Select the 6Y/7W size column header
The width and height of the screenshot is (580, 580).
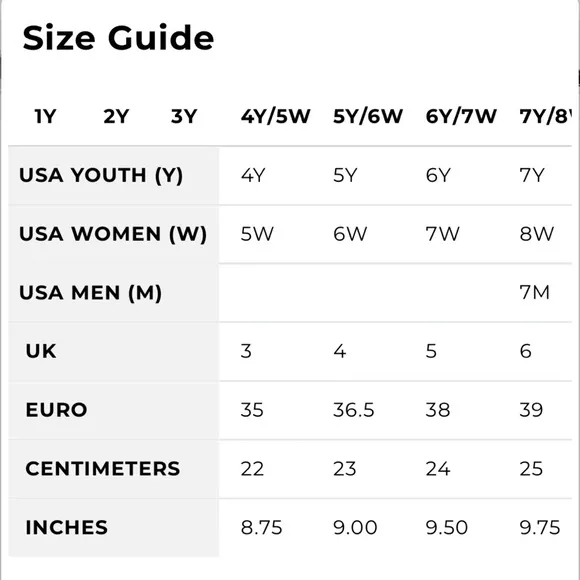click(461, 117)
